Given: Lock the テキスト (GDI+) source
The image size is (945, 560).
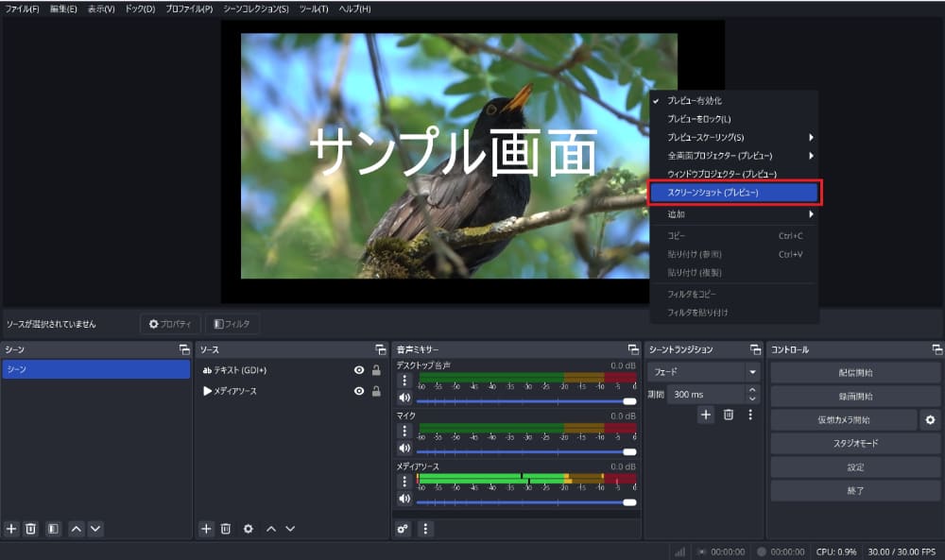Looking at the screenshot, I should tap(376, 370).
